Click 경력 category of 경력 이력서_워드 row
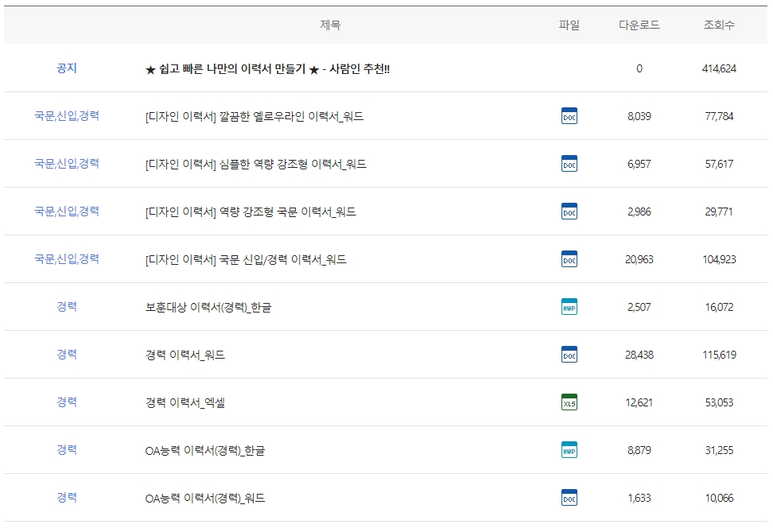The width and height of the screenshot is (773, 532). click(67, 355)
